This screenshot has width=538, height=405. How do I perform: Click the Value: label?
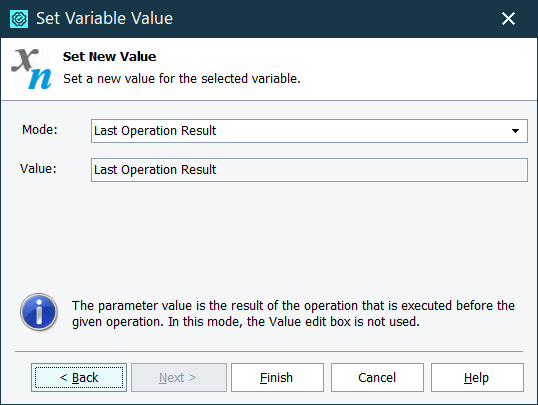coord(38,169)
